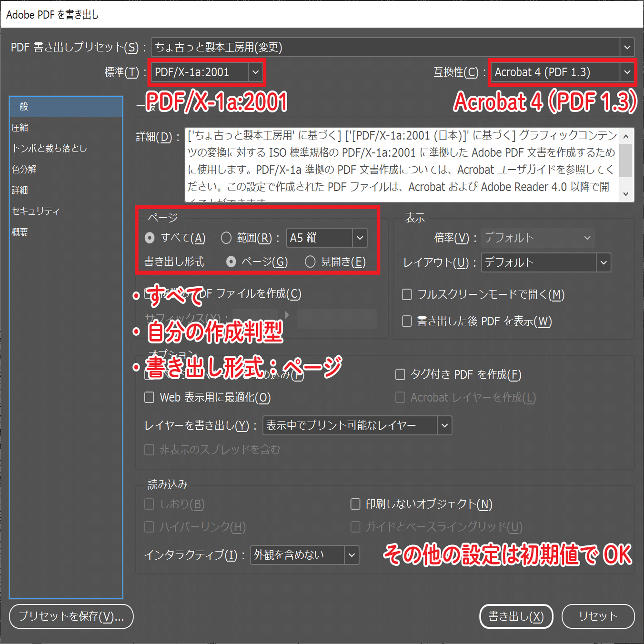Toggle ガイドとベースライングリッド checkbox

[355, 527]
